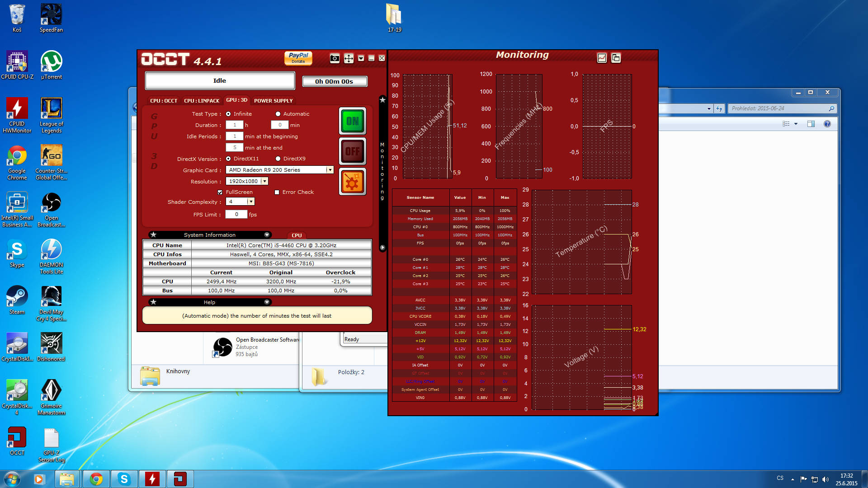Screen dimensions: 868x488
Task: Open CPUID HWMonitor desktop icon
Action: pos(17,115)
